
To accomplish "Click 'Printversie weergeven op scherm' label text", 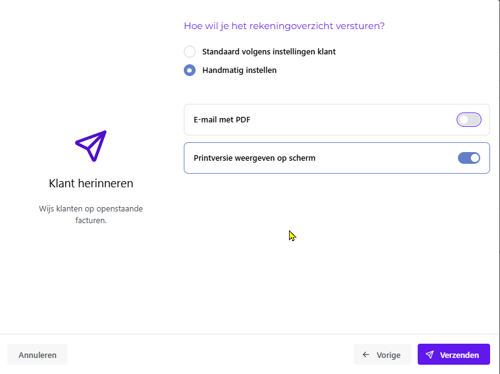I will click(254, 158).
